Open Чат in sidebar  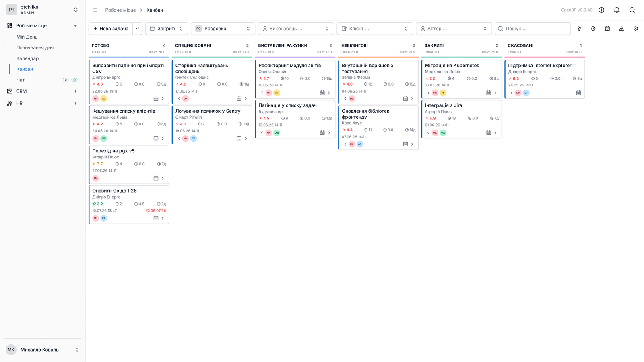pos(21,80)
